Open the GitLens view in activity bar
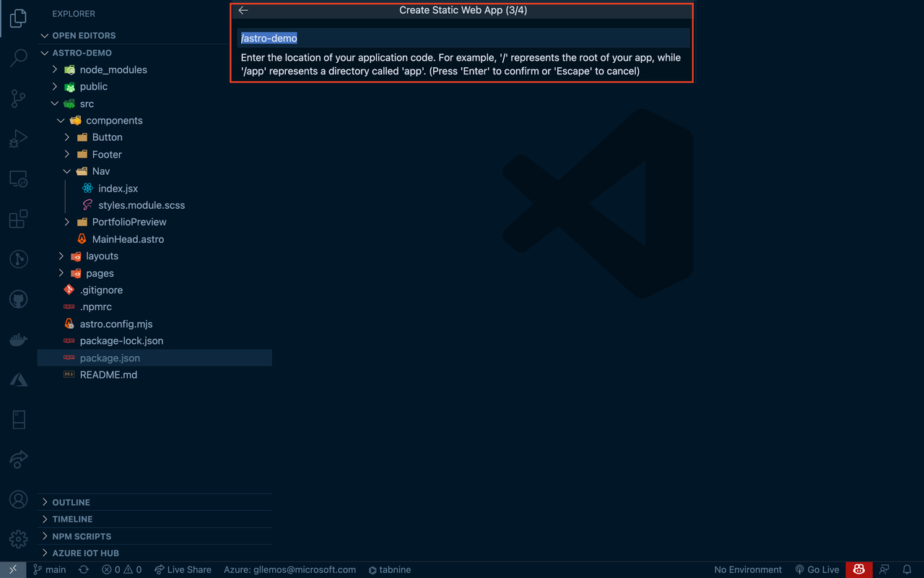 (19, 259)
